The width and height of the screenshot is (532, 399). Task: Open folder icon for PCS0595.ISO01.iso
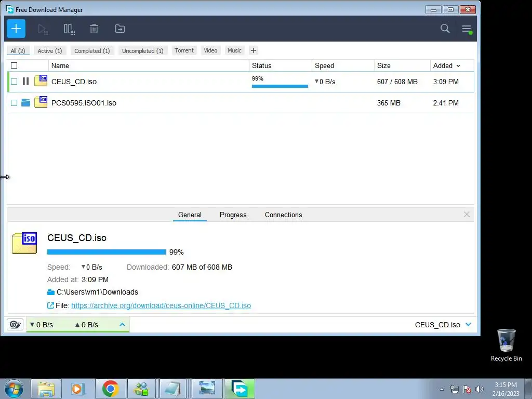26,103
